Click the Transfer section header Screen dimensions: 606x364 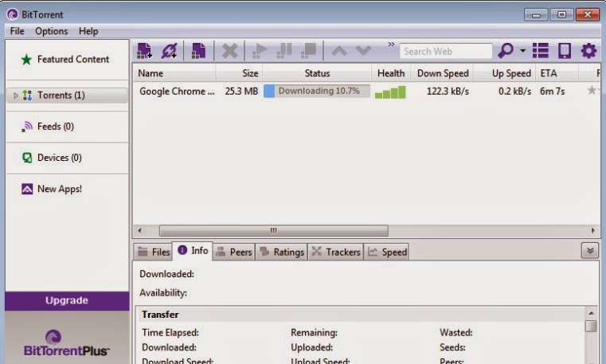point(361,315)
